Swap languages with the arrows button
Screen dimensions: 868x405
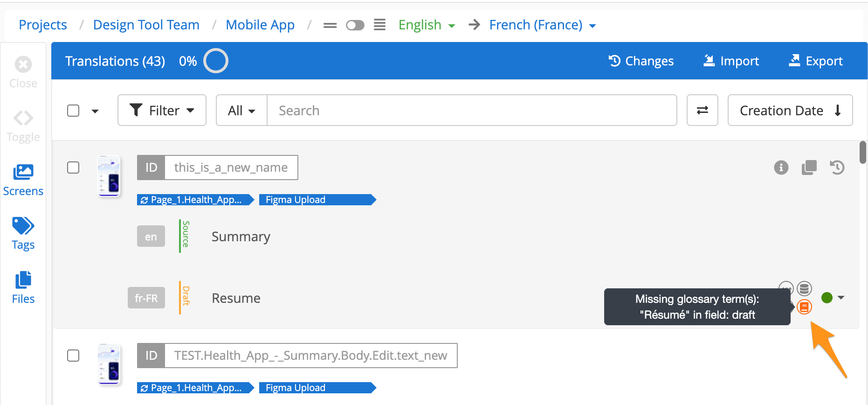[702, 111]
